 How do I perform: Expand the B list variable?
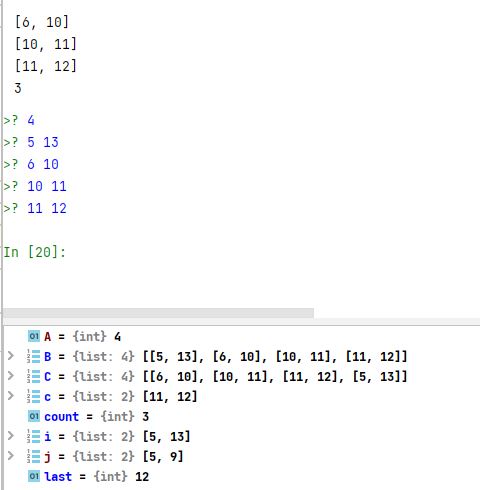pyautogui.click(x=11, y=356)
